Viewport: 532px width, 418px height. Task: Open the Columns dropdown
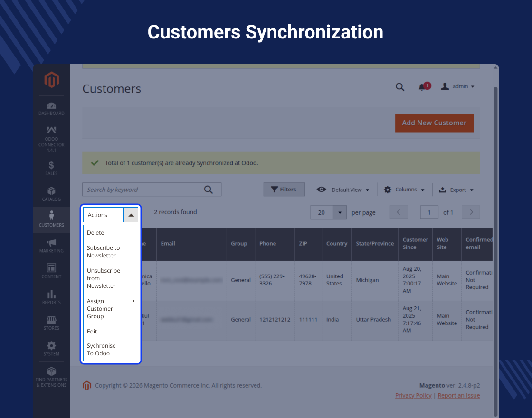(404, 190)
